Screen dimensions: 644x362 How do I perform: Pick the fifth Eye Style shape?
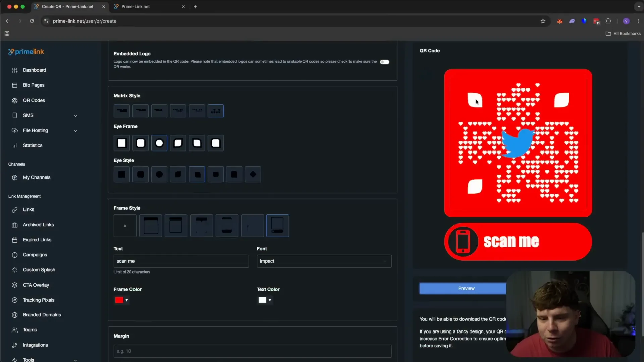pos(197,174)
